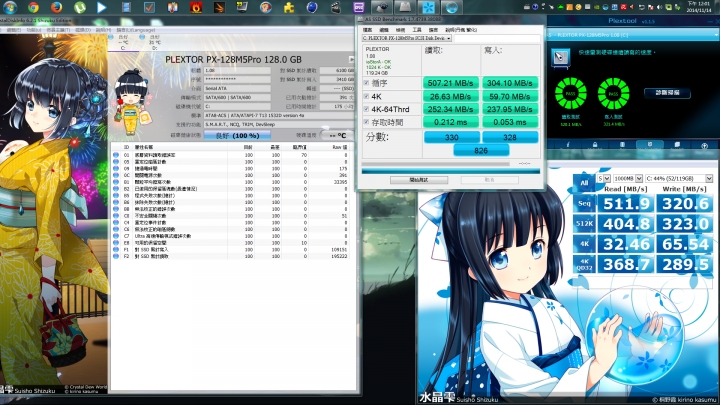Viewport: 720px width, 405px height.
Task: Open the first menu in AS SSD menu bar
Action: point(367,30)
